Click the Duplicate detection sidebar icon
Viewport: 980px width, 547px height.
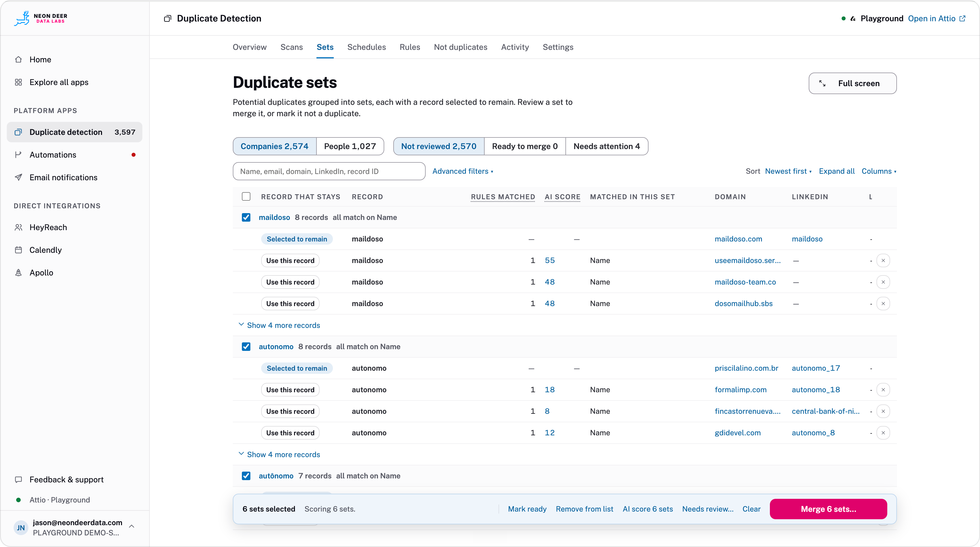(18, 132)
